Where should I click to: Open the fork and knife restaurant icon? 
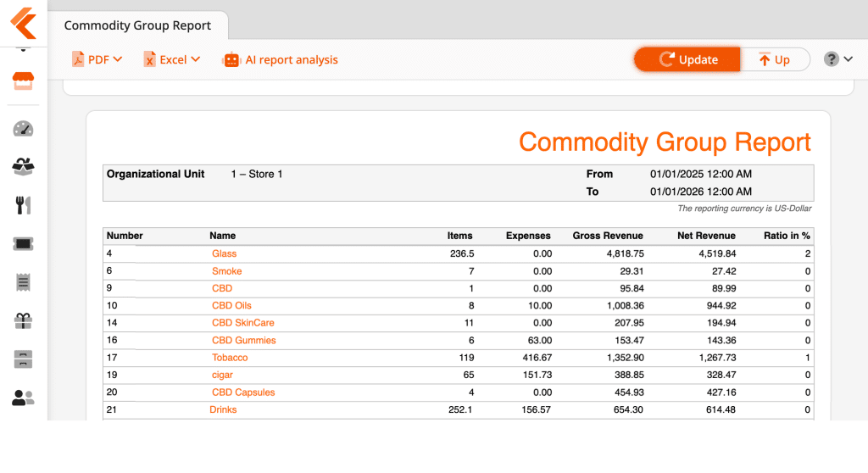coord(23,205)
